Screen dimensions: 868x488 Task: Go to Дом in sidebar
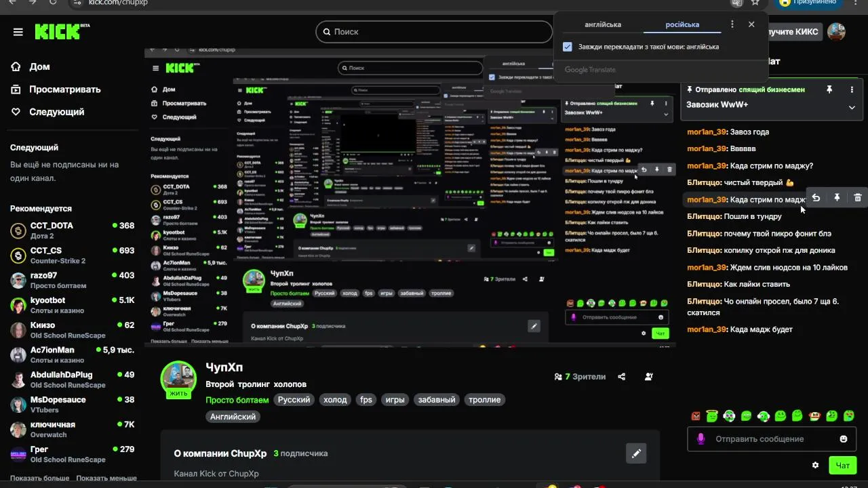tap(40, 66)
